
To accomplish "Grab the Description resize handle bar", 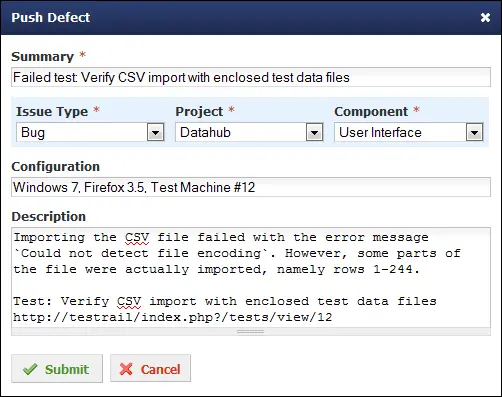I will (251, 332).
